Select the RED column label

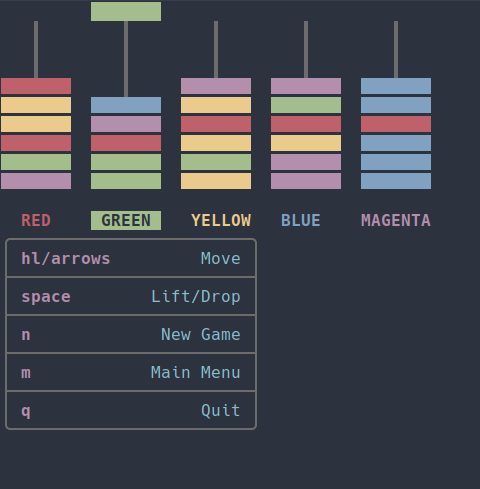[36, 220]
